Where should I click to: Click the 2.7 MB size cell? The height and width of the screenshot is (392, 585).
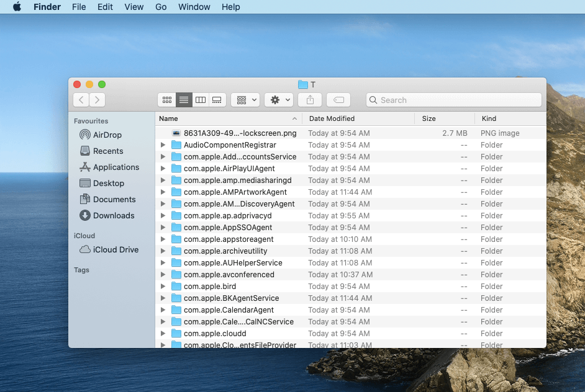[455, 133]
